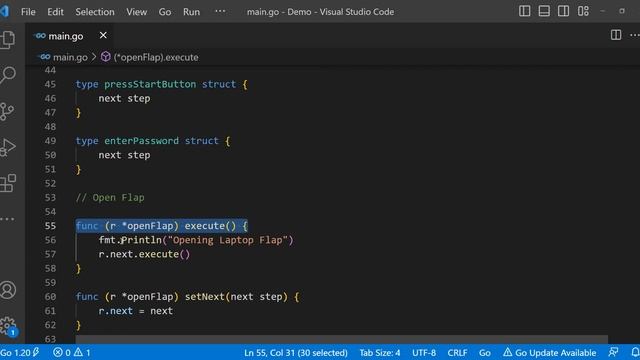Click the // Open Flap comment

[110, 198]
